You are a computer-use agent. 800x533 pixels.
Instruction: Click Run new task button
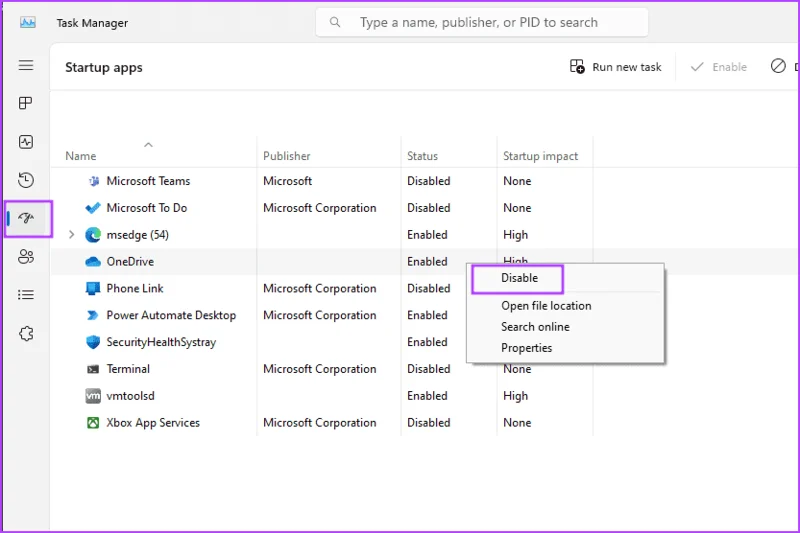(615, 67)
